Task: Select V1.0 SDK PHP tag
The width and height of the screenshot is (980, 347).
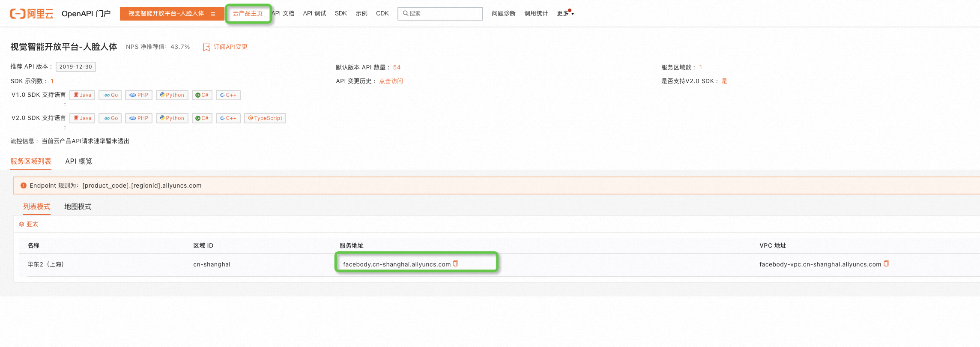Action: 139,95
